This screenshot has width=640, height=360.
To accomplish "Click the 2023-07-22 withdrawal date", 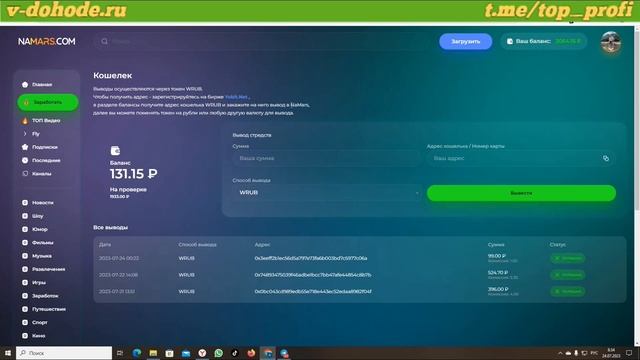I will coord(118,275).
